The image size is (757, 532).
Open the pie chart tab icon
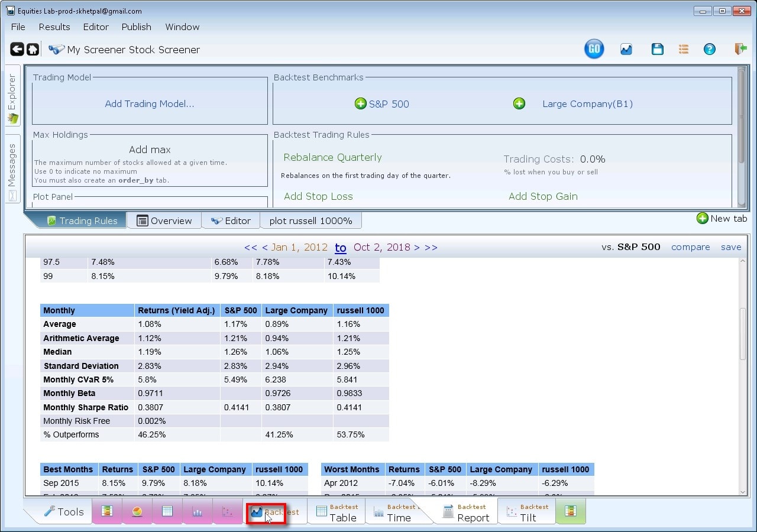(137, 511)
